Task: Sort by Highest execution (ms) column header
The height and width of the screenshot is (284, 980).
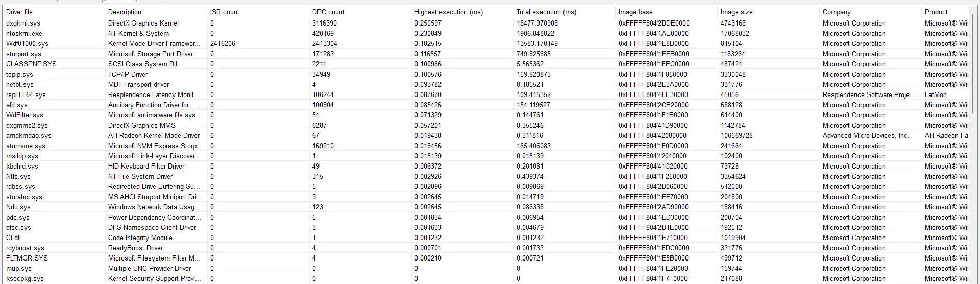Action: pyautogui.click(x=462, y=12)
